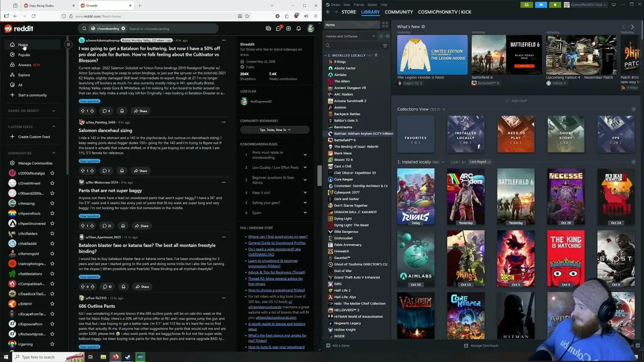Screen dimensions: 644x362
Task: Expand rule Keep it civil
Action: point(305,193)
